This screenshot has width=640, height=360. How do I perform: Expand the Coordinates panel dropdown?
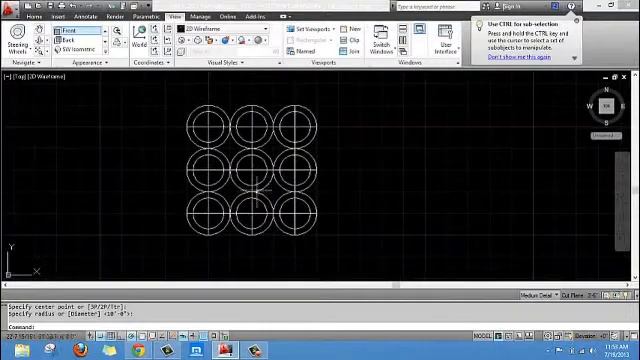click(151, 62)
